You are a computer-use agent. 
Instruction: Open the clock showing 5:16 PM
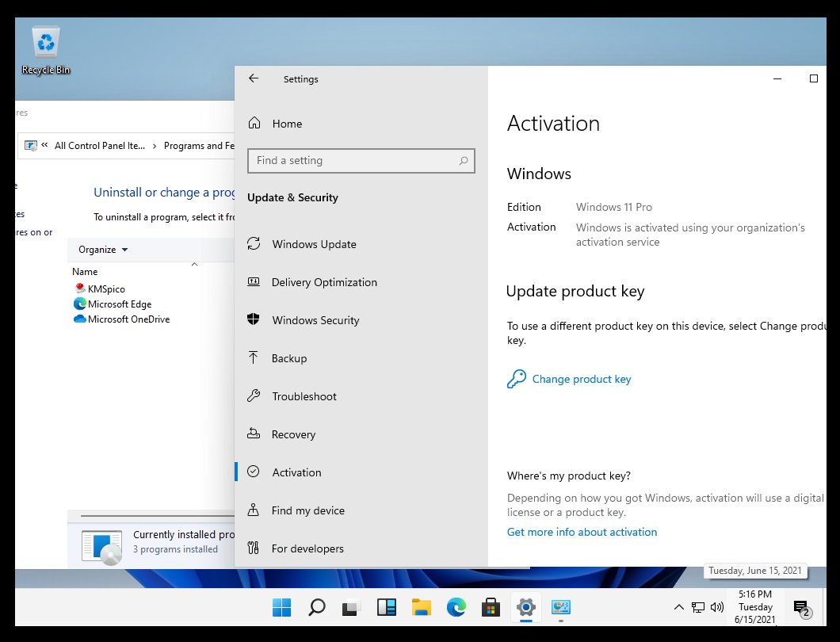tap(755, 607)
